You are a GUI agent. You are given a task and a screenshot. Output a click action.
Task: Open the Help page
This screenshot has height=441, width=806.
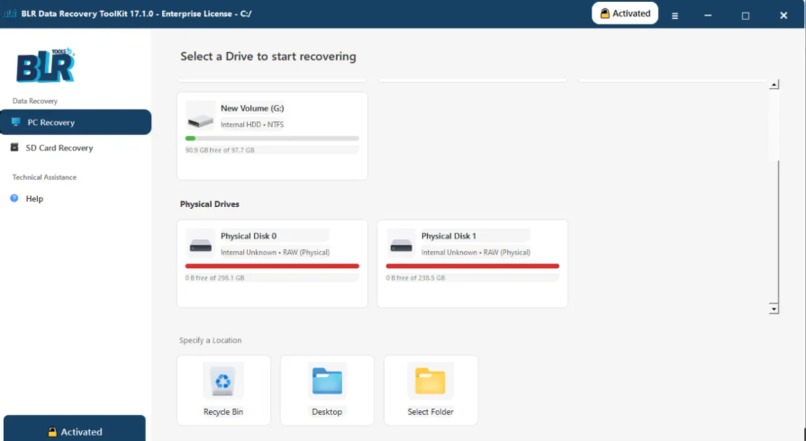34,199
